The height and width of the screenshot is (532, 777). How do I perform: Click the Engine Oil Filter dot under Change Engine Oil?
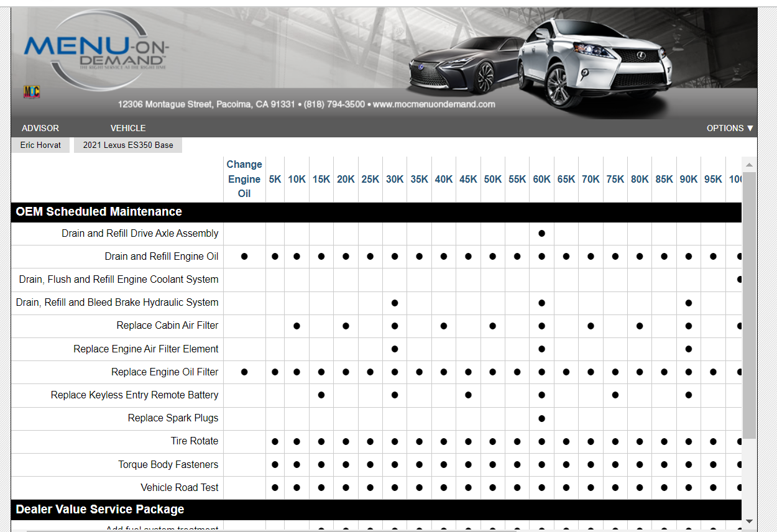(x=244, y=372)
